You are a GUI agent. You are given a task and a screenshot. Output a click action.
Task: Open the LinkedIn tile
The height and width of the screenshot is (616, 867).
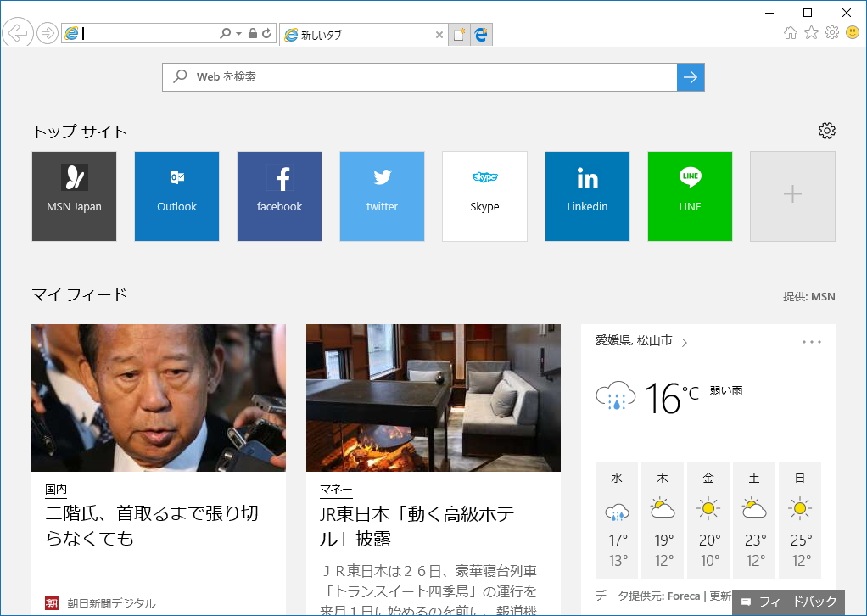tap(587, 196)
